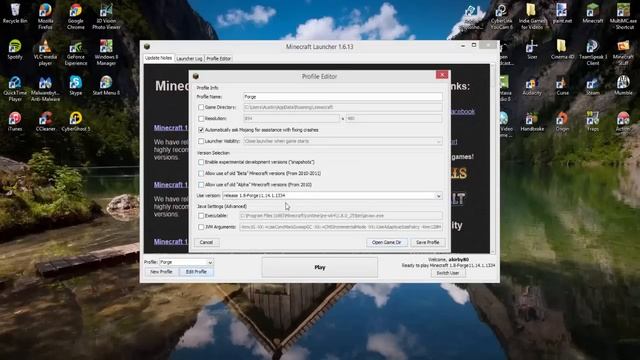Viewport: 640px width, 360px height.
Task: Select the Malwarebytes Anti-Malware icon
Action: pyautogui.click(x=45, y=88)
